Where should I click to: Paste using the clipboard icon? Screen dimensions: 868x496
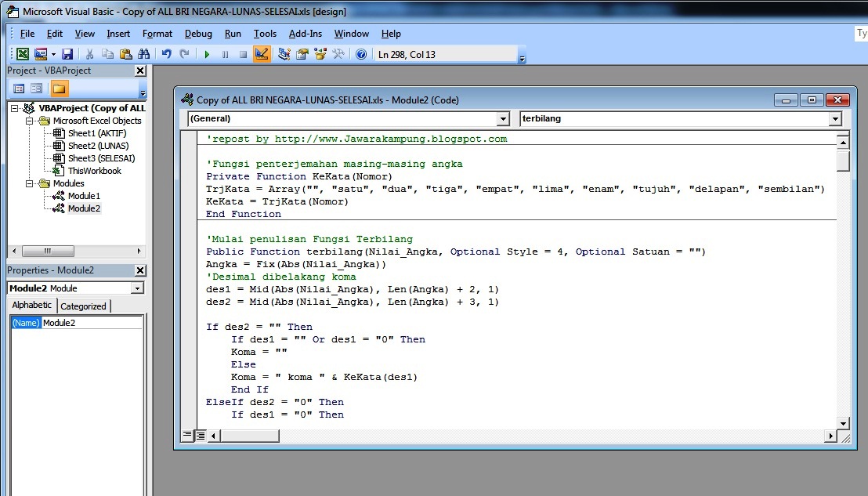click(x=125, y=54)
